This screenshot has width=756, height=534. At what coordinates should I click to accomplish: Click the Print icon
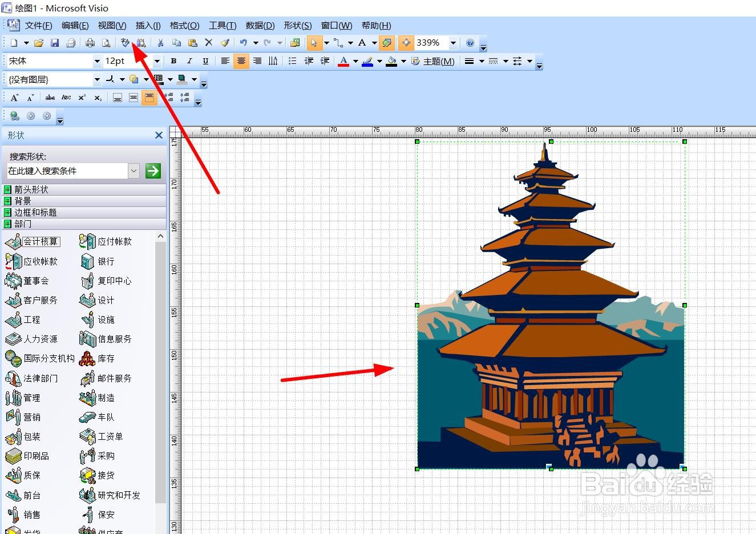tap(90, 43)
